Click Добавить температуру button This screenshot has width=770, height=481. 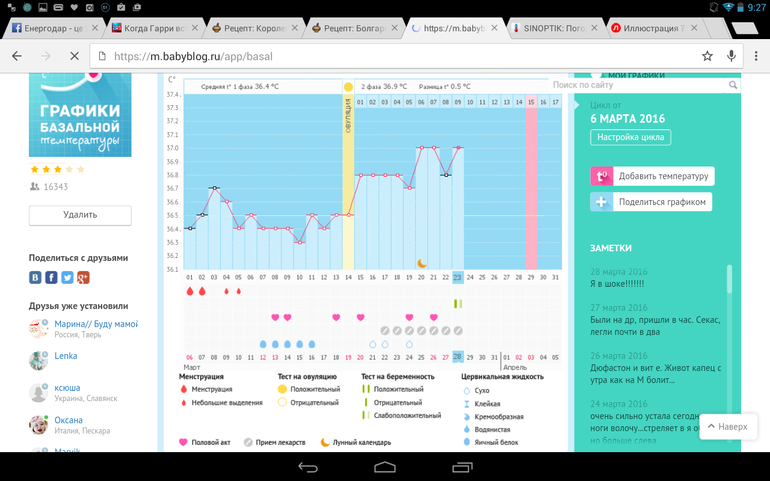(652, 176)
